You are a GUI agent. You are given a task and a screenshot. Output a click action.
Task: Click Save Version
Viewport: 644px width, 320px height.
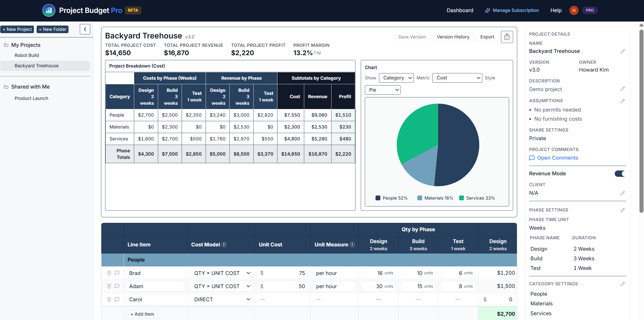click(x=412, y=37)
